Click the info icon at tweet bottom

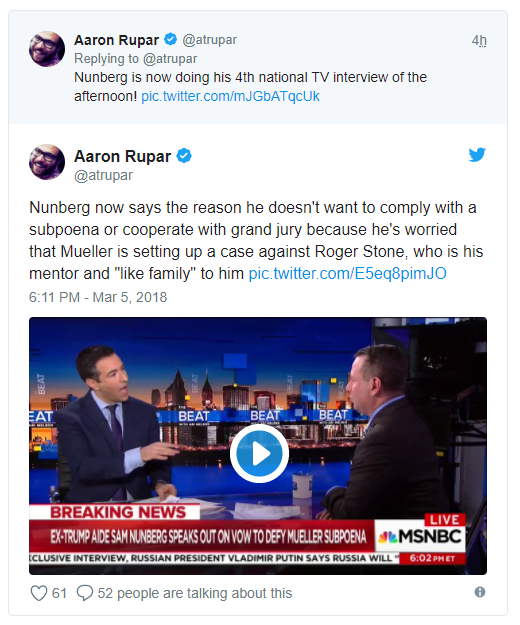pyautogui.click(x=480, y=592)
